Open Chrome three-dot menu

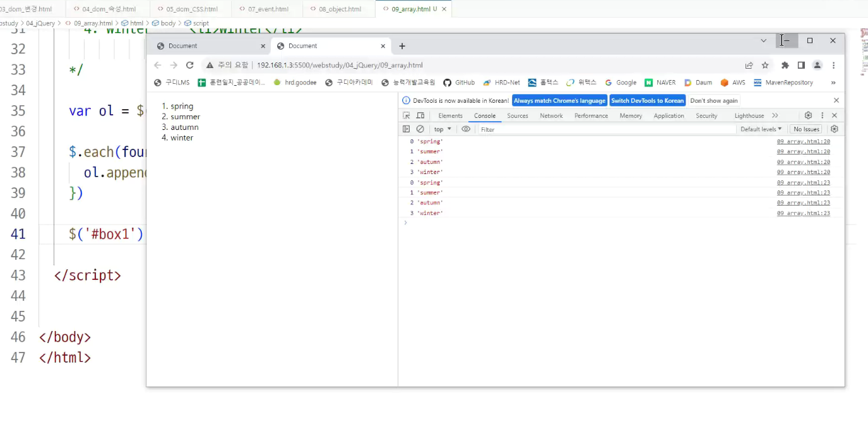point(833,65)
